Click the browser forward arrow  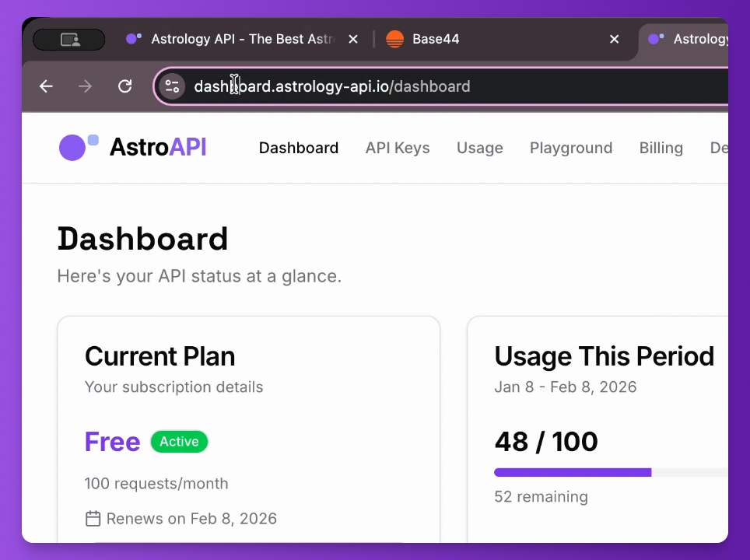click(85, 86)
